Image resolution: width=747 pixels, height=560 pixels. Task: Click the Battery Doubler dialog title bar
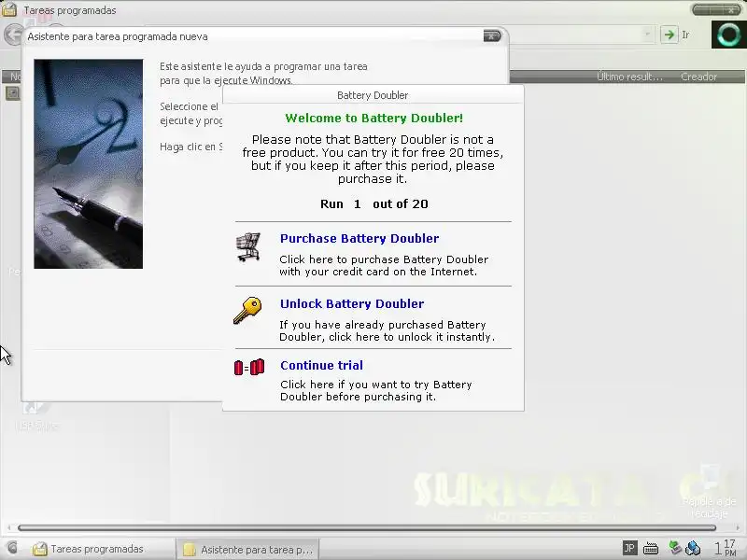(373, 95)
